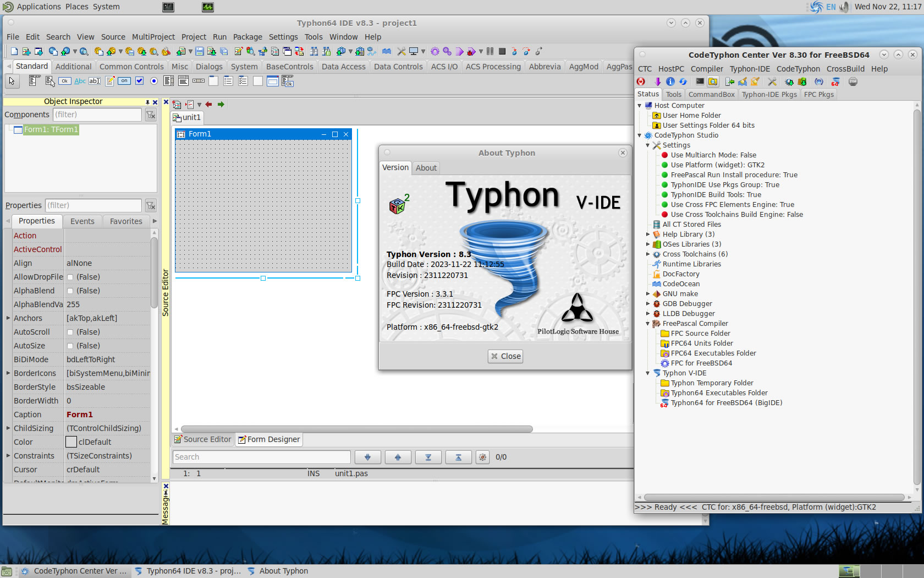
Task: Clear the Properties filter button
Action: pyautogui.click(x=151, y=205)
